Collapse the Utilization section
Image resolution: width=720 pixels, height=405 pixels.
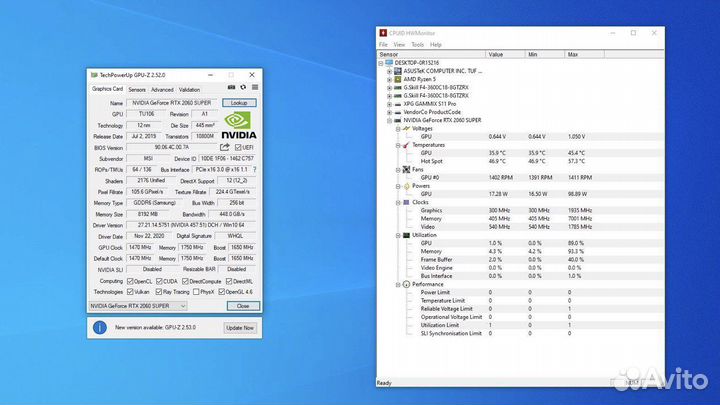[x=398, y=235]
